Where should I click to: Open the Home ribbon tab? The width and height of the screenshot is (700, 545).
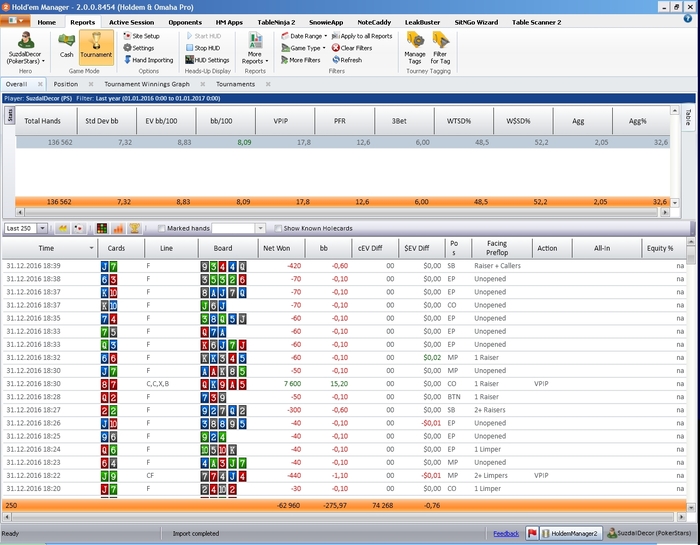(46, 22)
